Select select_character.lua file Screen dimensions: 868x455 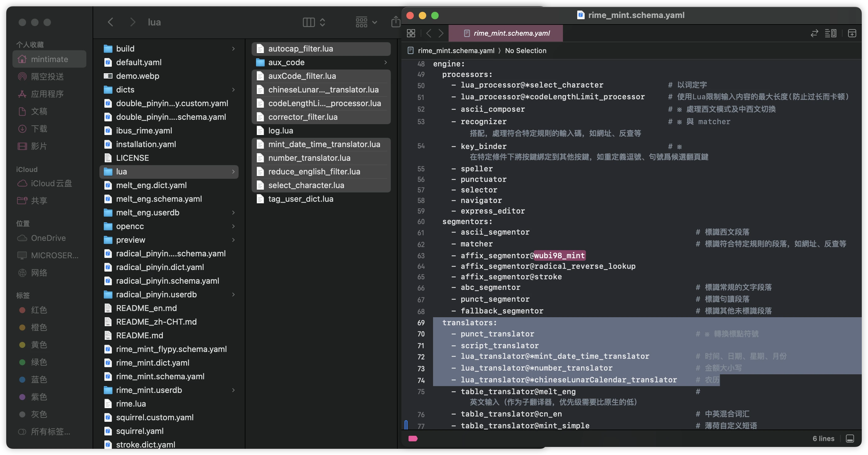tap(321, 185)
